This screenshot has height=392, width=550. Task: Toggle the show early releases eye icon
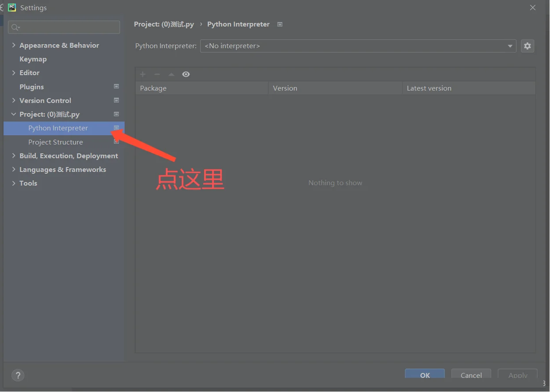(x=186, y=74)
